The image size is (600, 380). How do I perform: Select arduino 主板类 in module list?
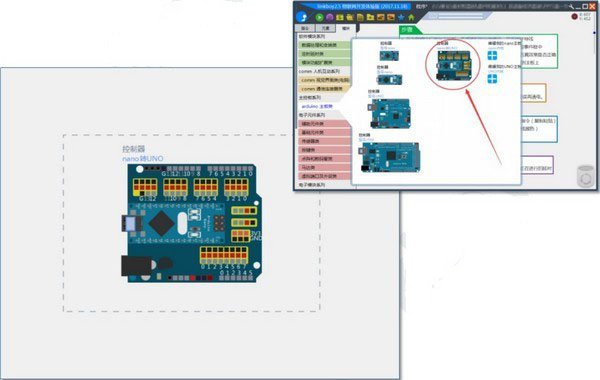pos(317,106)
